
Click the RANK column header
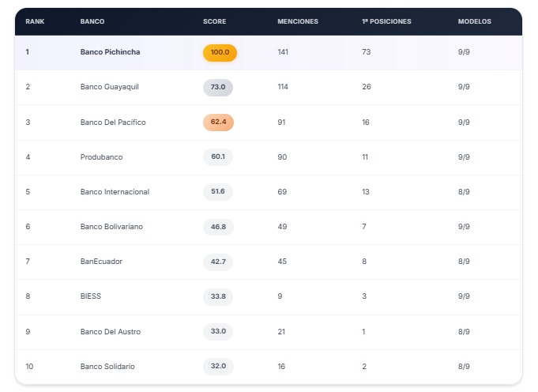[35, 21]
